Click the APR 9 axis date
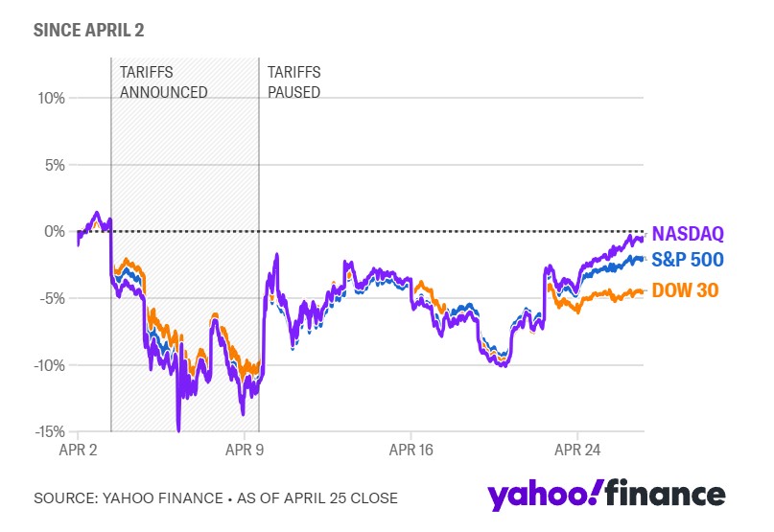This screenshot has height=532, width=774. pos(245,450)
